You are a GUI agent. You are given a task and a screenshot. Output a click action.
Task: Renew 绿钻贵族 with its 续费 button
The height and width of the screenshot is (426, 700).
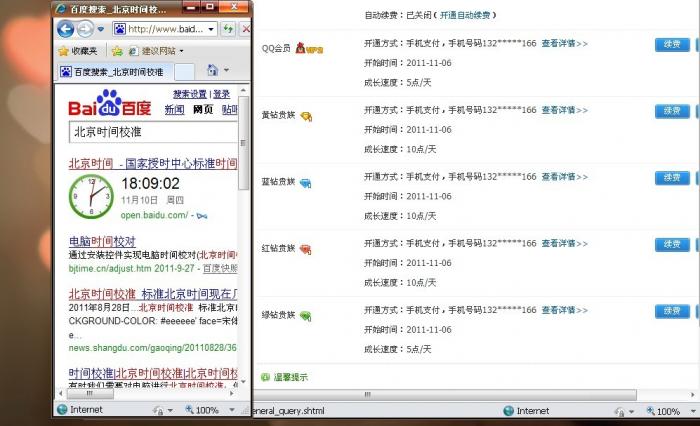(672, 311)
